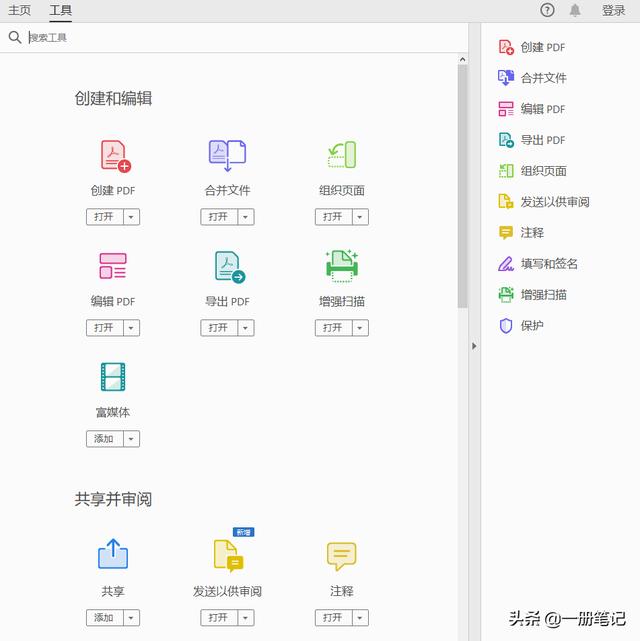This screenshot has height=641, width=640.
Task: Open 填写和签名 shortcut in the right sidebar
Action: click(x=537, y=264)
